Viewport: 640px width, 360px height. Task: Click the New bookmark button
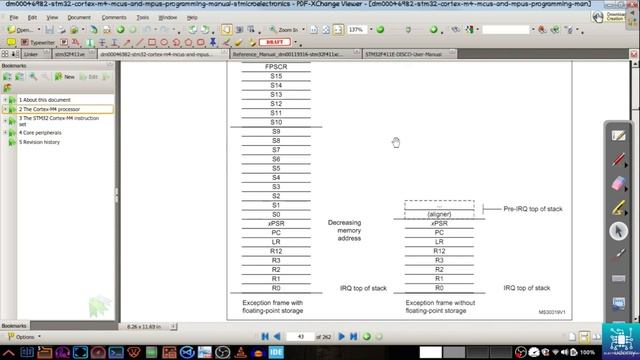[x=65, y=77]
